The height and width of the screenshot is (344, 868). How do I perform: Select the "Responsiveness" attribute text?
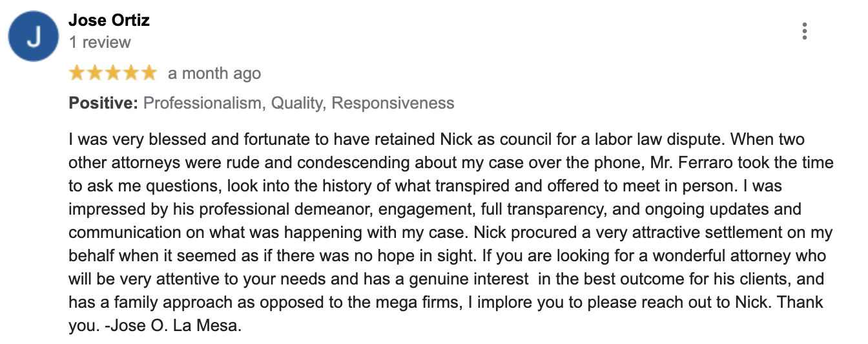393,103
